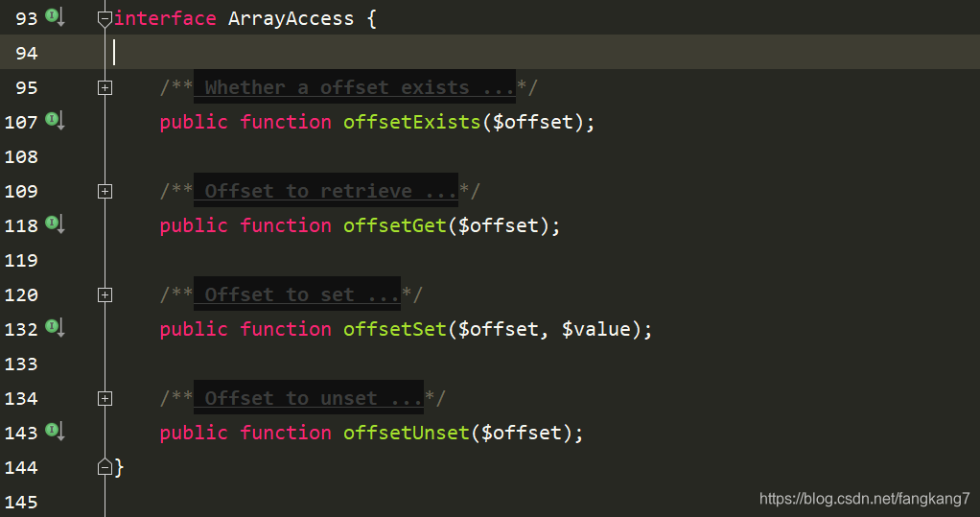This screenshot has width=980, height=517.
Task: Click the implemented-interface gutter icon on line 93
Action: point(55,16)
